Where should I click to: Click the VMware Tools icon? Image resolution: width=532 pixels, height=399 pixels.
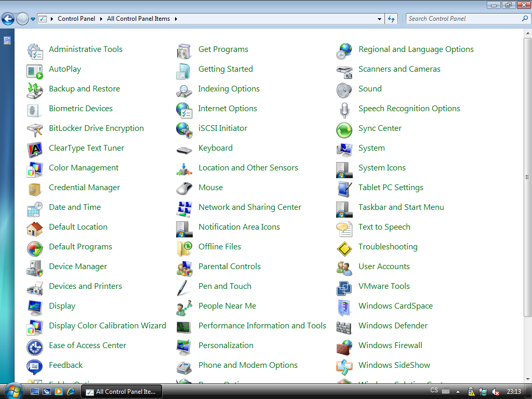(x=344, y=288)
